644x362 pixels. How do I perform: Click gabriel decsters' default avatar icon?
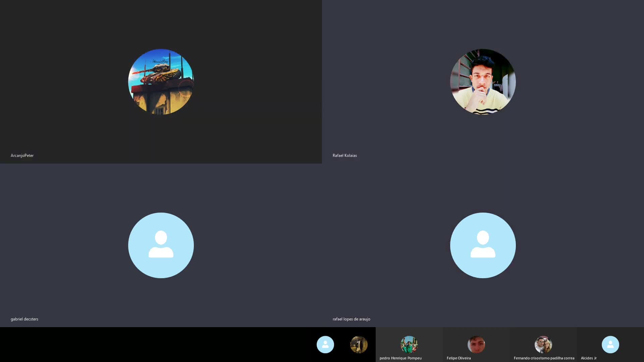(x=161, y=245)
